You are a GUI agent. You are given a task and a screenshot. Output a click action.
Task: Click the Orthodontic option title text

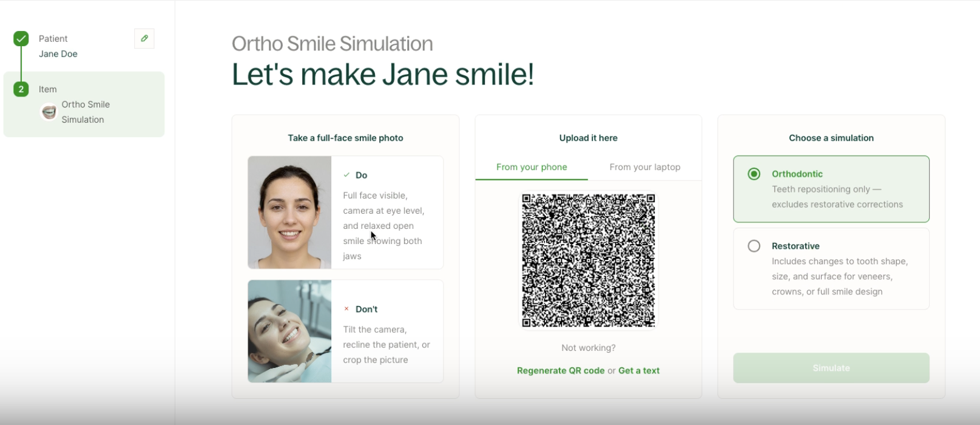(x=797, y=174)
